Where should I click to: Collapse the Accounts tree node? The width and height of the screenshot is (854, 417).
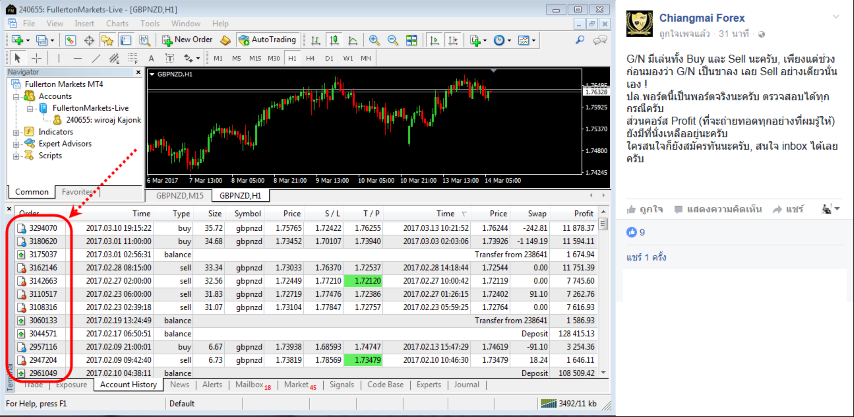[16, 96]
